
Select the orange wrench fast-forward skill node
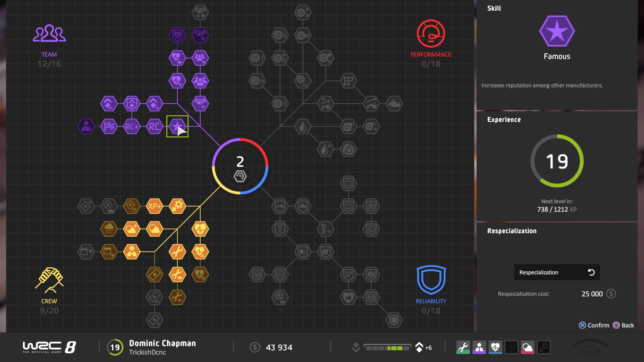click(177, 275)
